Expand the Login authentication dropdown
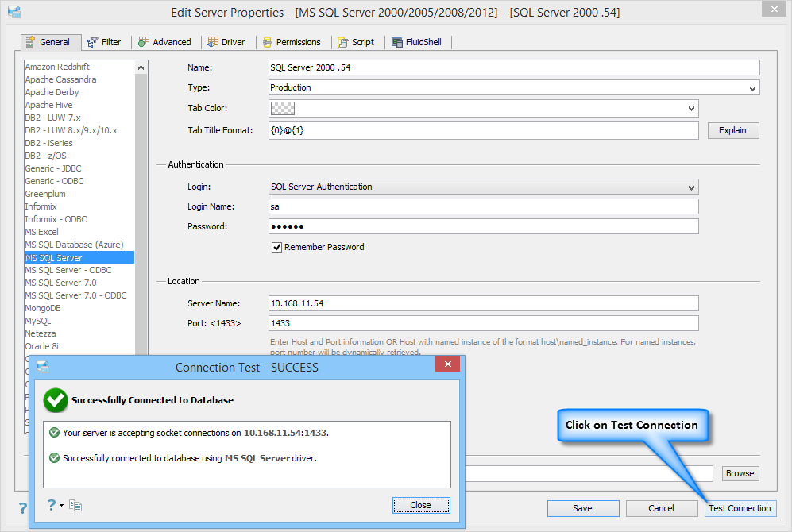The width and height of the screenshot is (792, 532). tap(691, 187)
